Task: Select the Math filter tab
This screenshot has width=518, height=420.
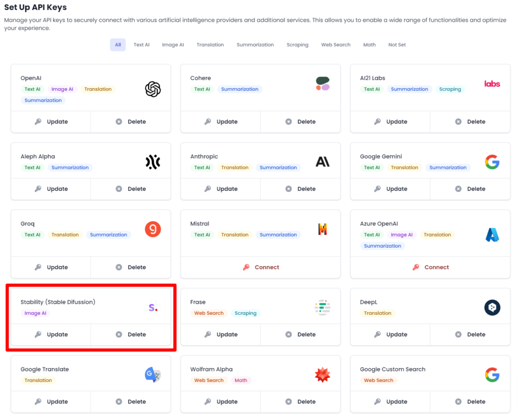Action: 369,44
